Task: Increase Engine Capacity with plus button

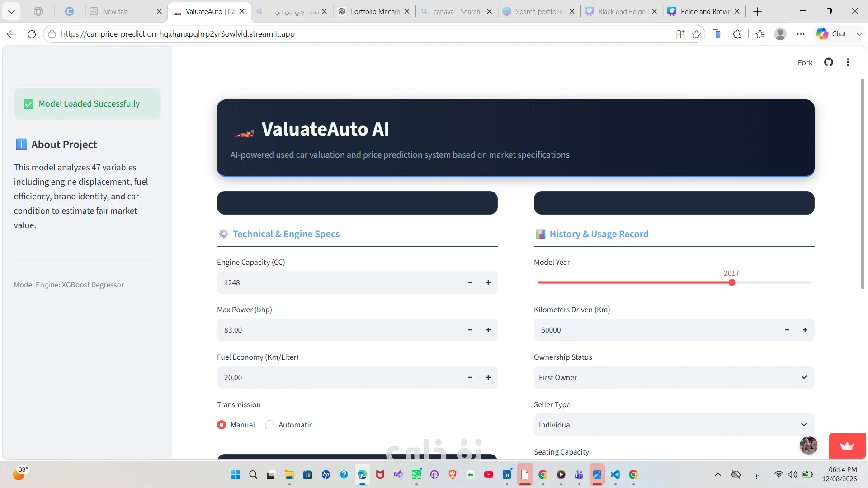Action: (x=488, y=282)
